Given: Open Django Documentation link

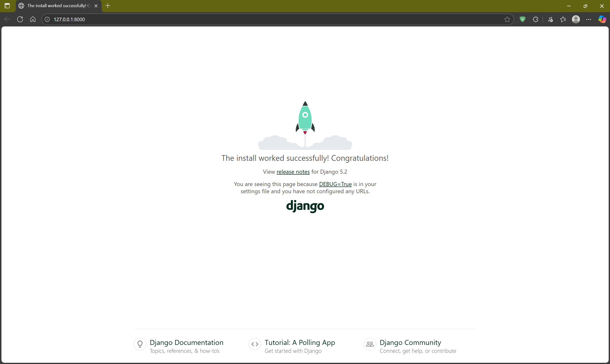Looking at the screenshot, I should 186,342.
